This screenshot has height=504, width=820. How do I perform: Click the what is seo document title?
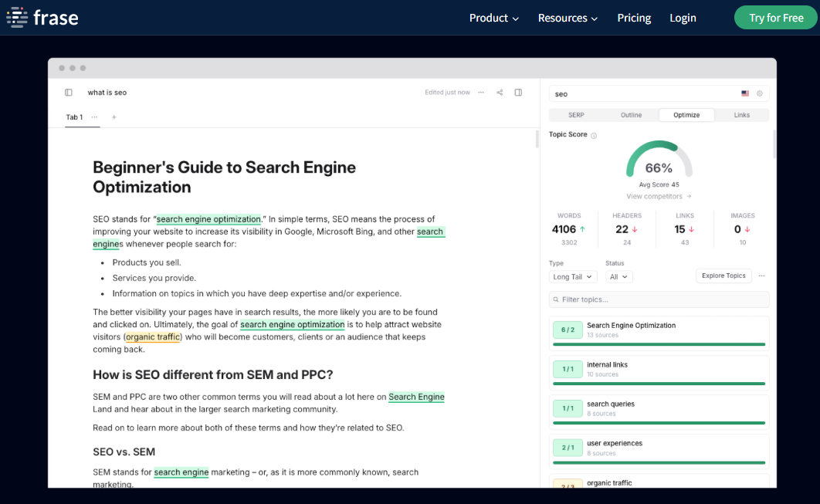pos(107,93)
